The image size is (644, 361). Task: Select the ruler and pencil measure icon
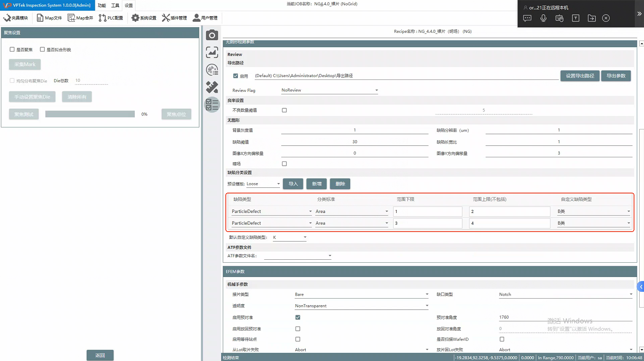212,87
